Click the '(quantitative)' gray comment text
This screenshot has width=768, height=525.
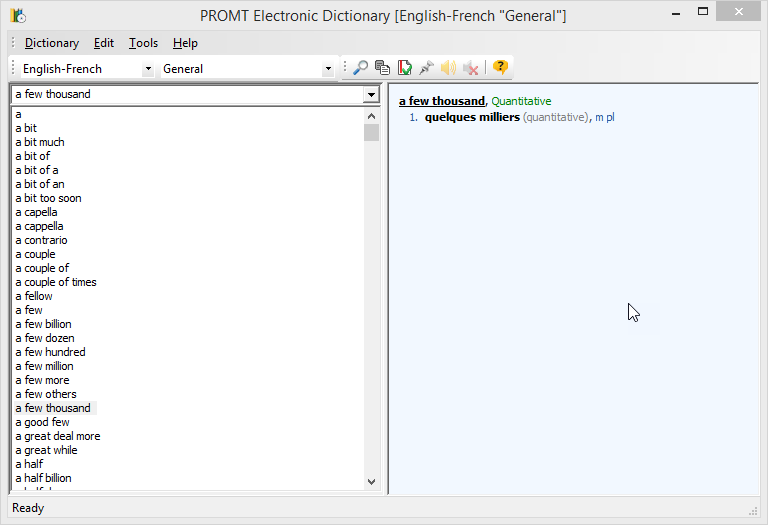(x=556, y=117)
